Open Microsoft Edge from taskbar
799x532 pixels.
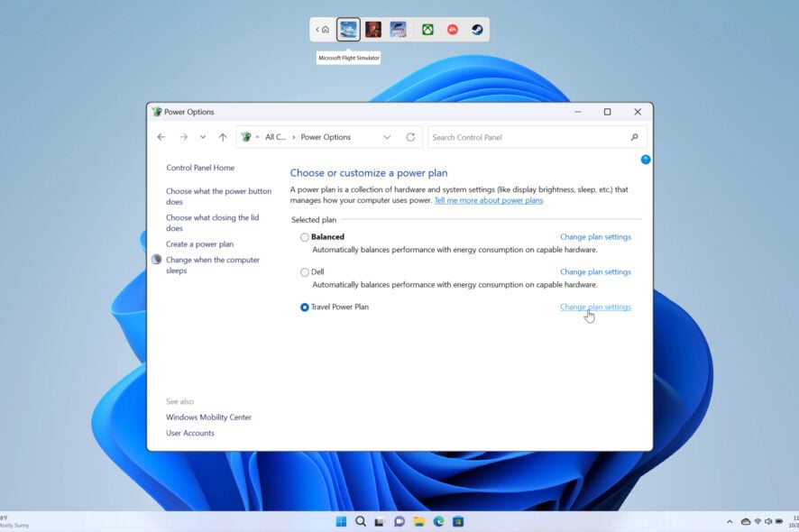(439, 521)
